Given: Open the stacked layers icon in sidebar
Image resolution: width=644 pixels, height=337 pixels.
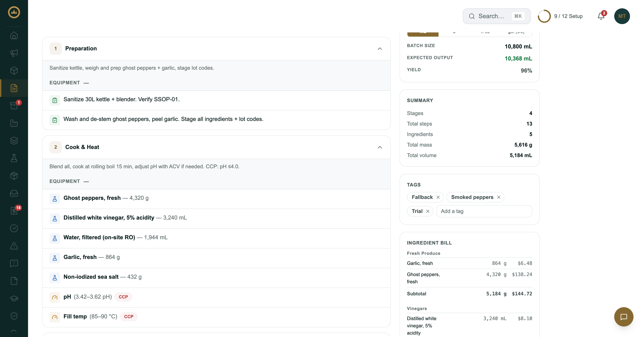Looking at the screenshot, I should tap(14, 140).
